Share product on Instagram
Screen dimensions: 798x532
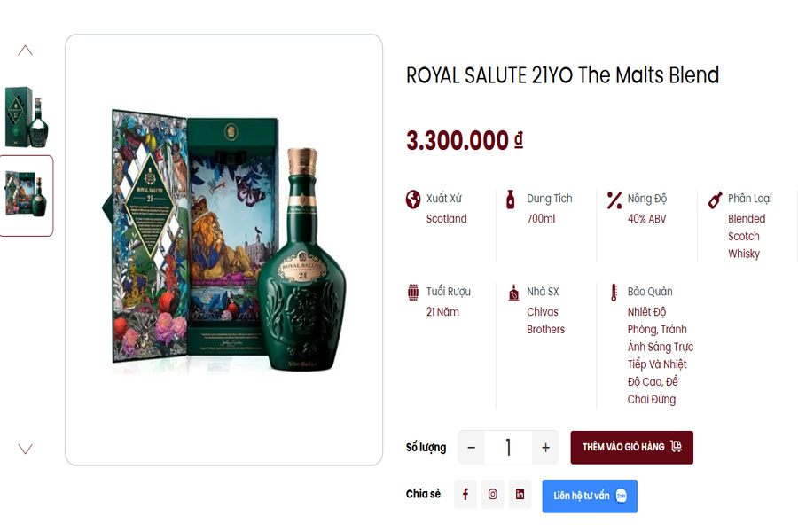point(493,495)
